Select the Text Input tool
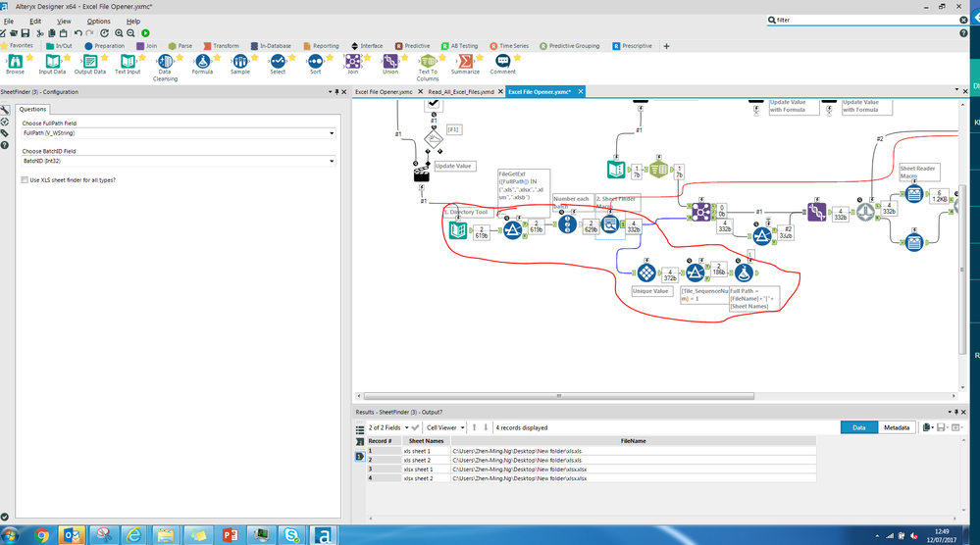This screenshot has width=980, height=545. pyautogui.click(x=128, y=64)
